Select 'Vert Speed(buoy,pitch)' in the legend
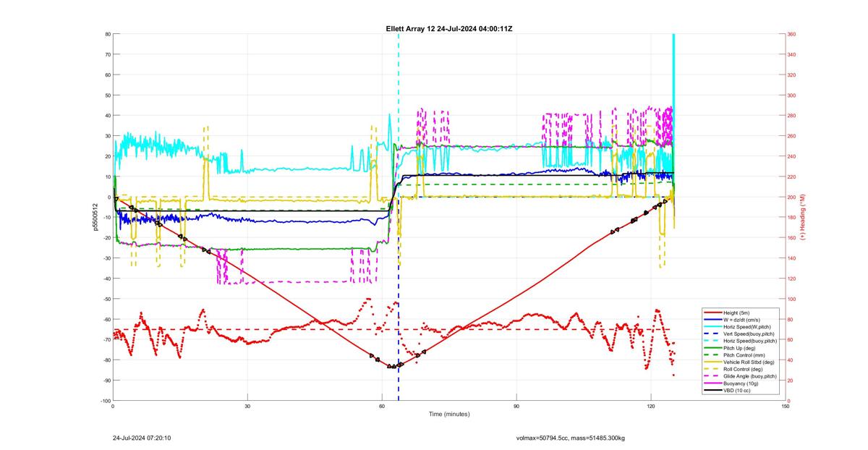This screenshot has height=450, width=868. pos(749,333)
